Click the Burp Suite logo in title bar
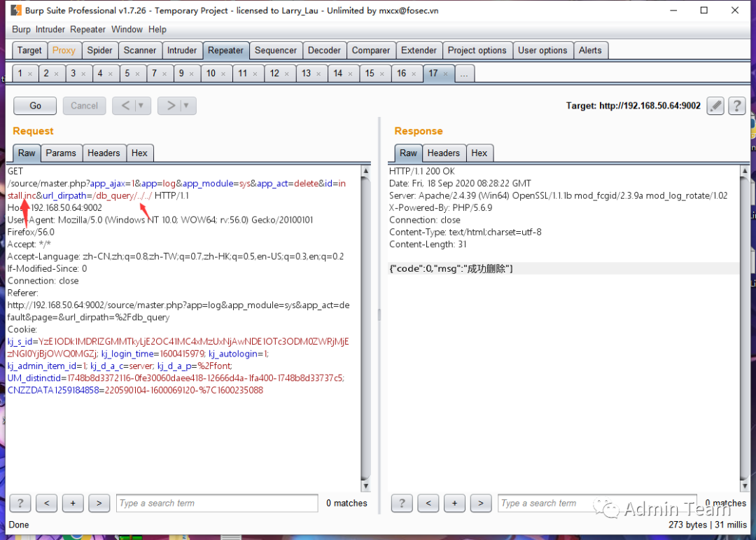The image size is (756, 540). 16,10
